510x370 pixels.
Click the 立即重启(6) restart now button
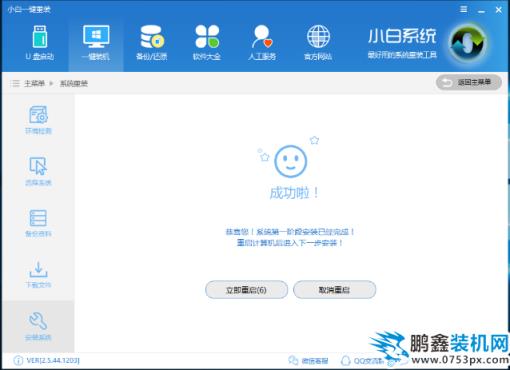[246, 290]
